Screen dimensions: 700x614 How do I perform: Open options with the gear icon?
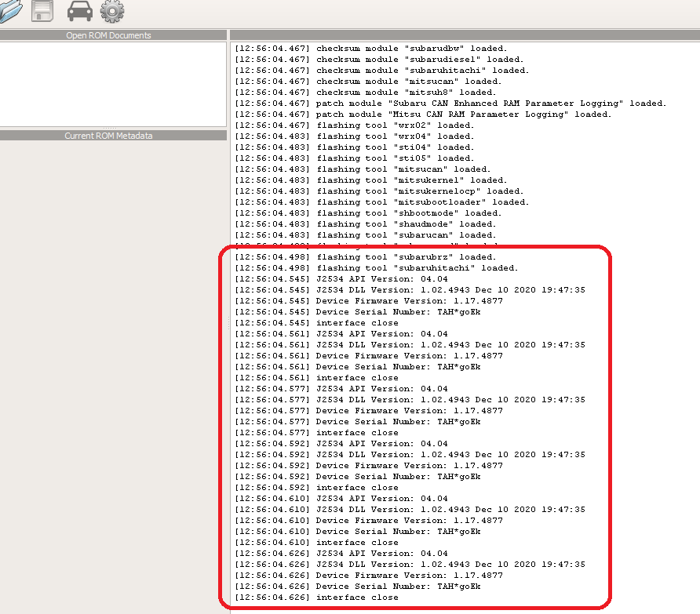113,10
